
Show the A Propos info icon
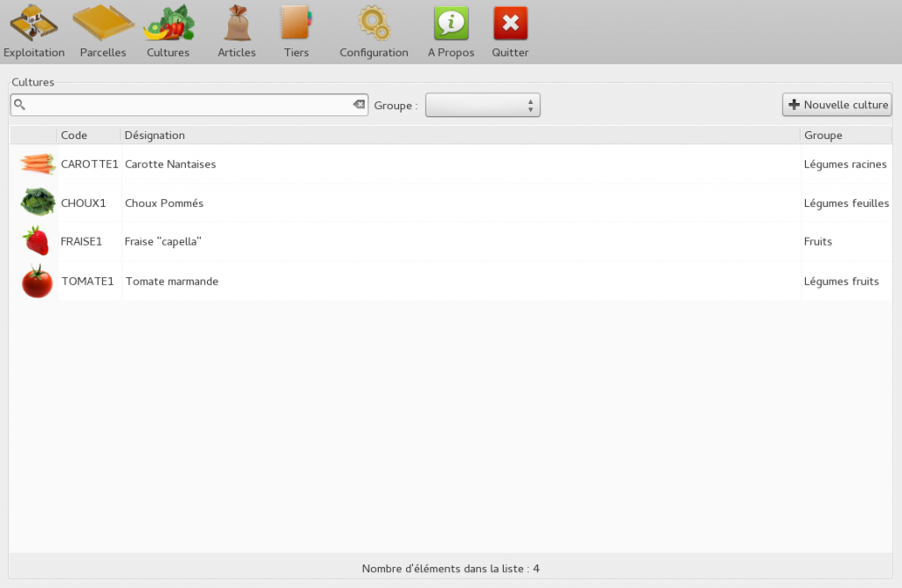point(451,24)
